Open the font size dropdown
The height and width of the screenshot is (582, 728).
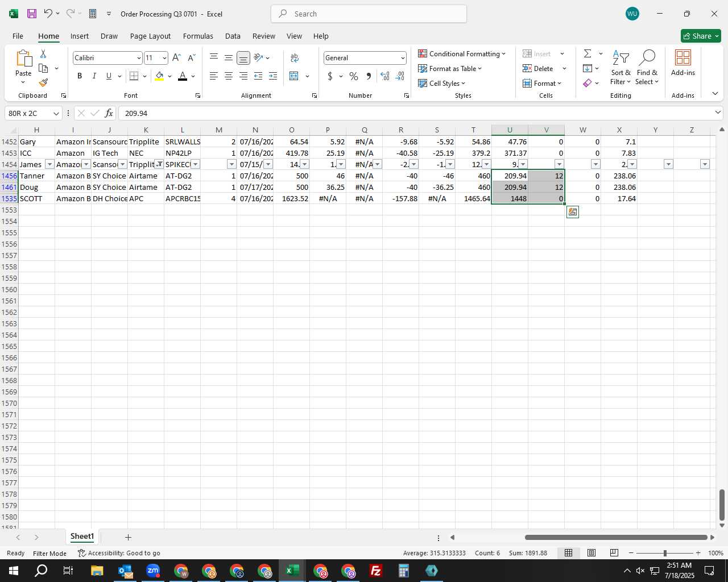point(164,58)
